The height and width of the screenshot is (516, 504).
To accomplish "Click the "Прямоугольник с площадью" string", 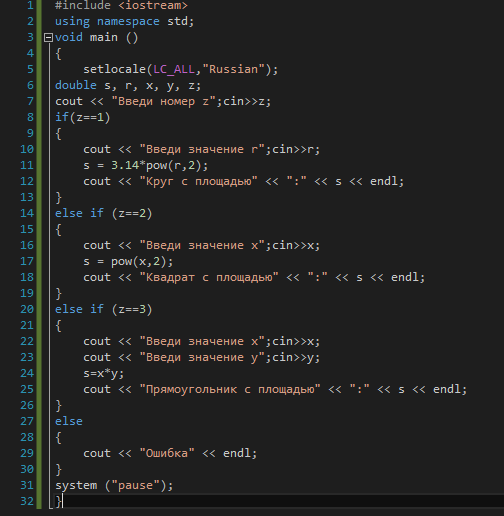I will coord(230,389).
